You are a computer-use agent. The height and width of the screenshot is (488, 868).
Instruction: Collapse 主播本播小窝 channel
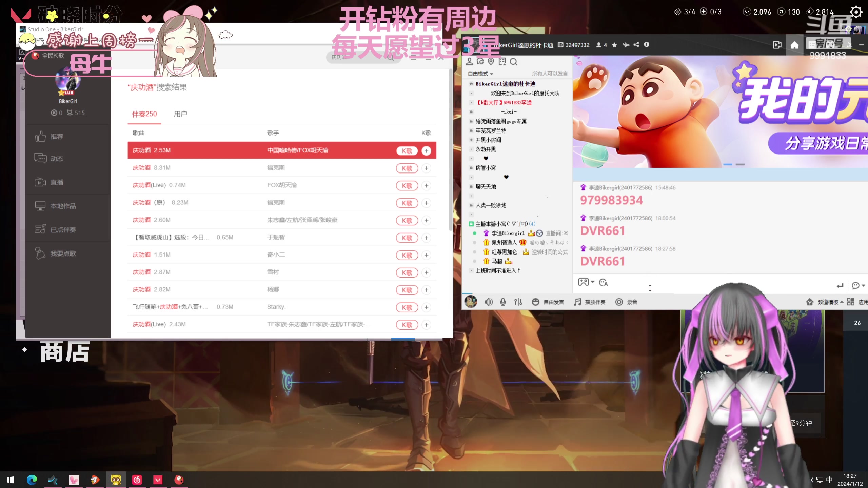[471, 224]
